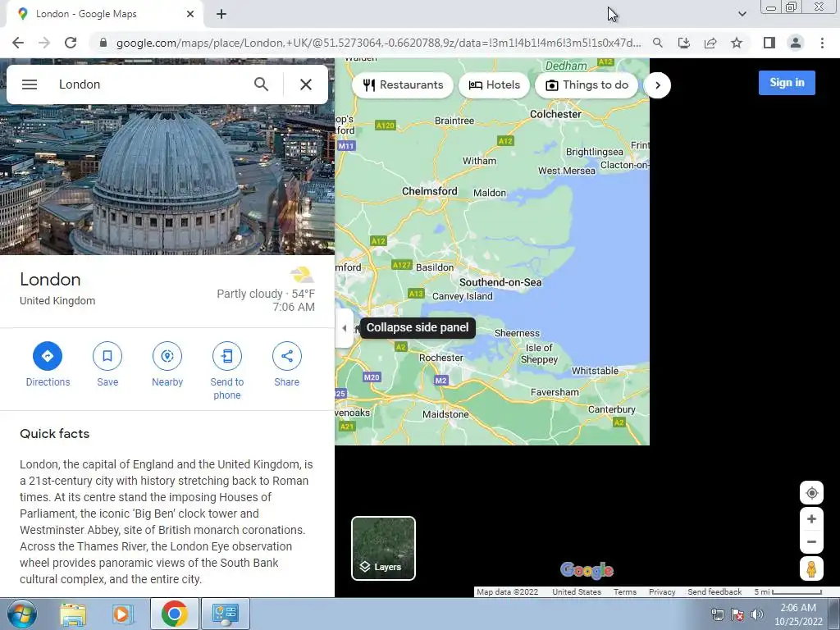Select the London - Google Maps tab
Viewport: 840px width, 630px height.
coord(104,14)
